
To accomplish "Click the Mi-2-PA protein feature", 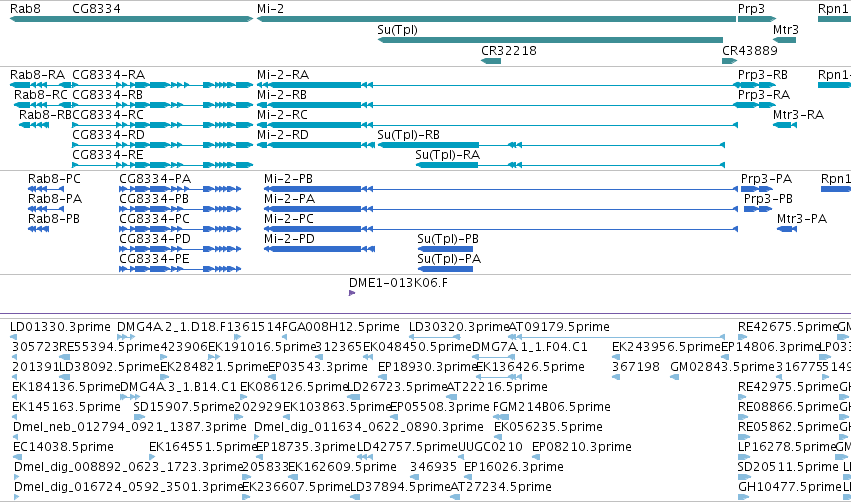I will click(501, 209).
